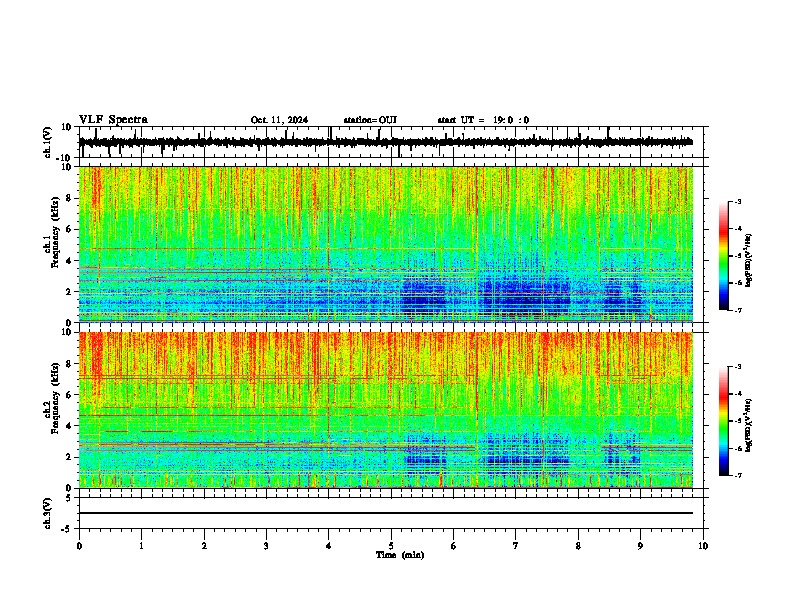Screen dimensions: 792x612
Task: Click the "start UT = 19:0 :0" text
Action: pos(483,120)
